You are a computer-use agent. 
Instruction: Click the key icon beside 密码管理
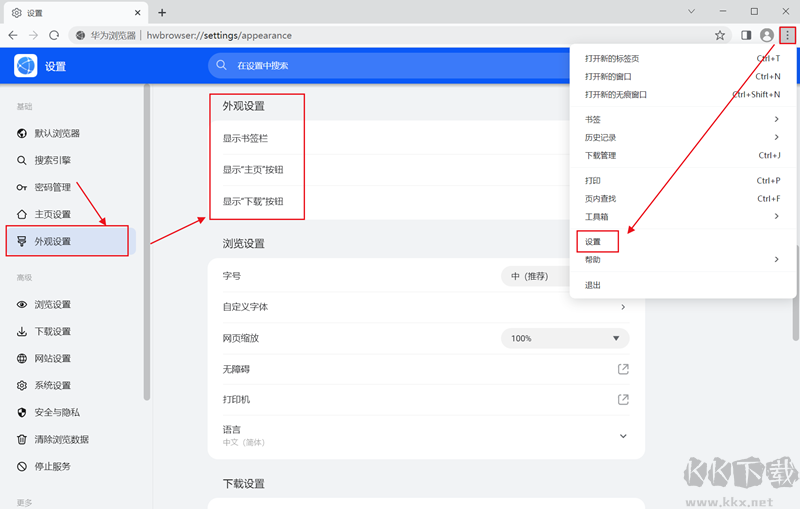(x=21, y=187)
